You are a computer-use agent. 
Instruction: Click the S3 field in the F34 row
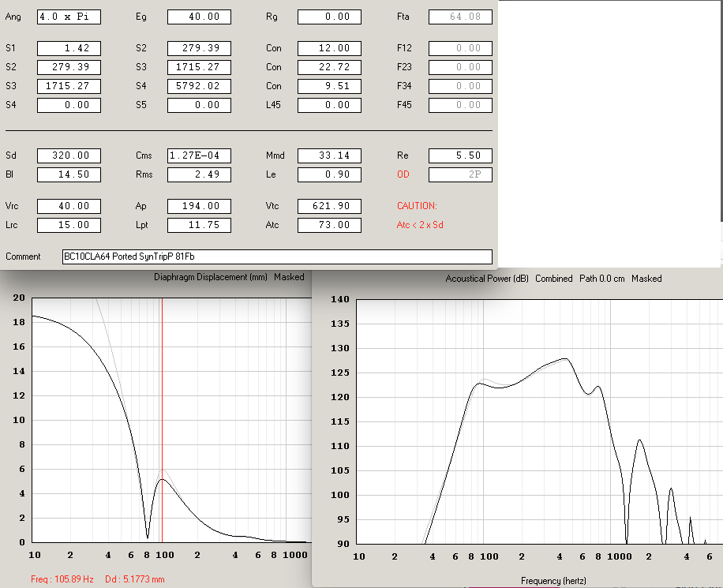(69, 86)
